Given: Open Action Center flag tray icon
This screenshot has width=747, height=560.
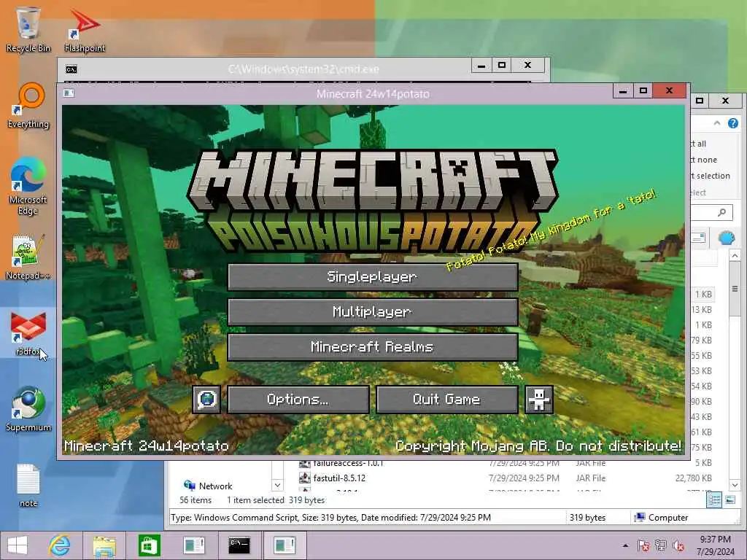Looking at the screenshot, I should coord(643,545).
